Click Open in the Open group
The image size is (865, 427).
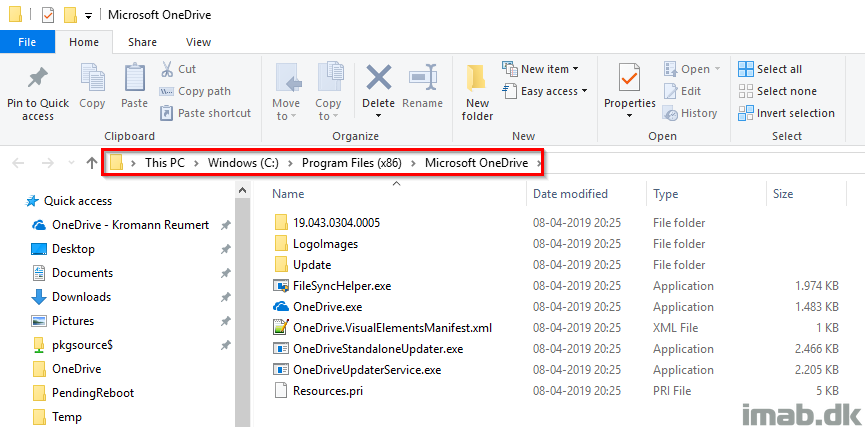point(692,69)
